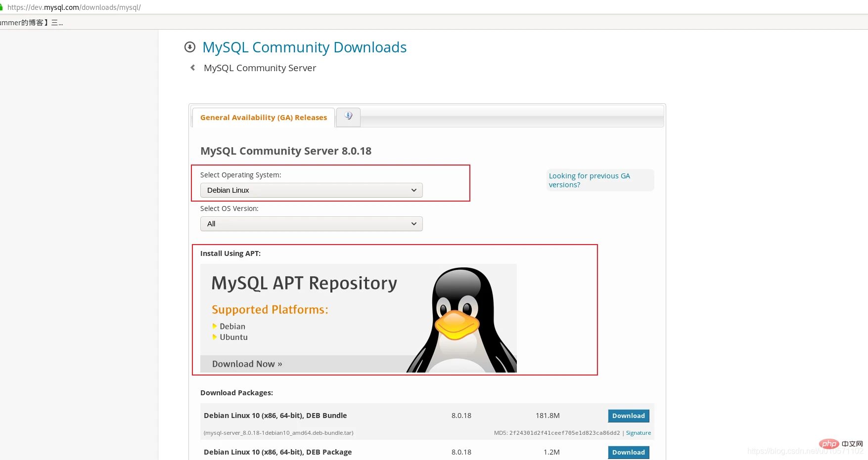Open the blog bookmark in the bookmarks bar
The height and width of the screenshot is (460, 868).
click(31, 23)
